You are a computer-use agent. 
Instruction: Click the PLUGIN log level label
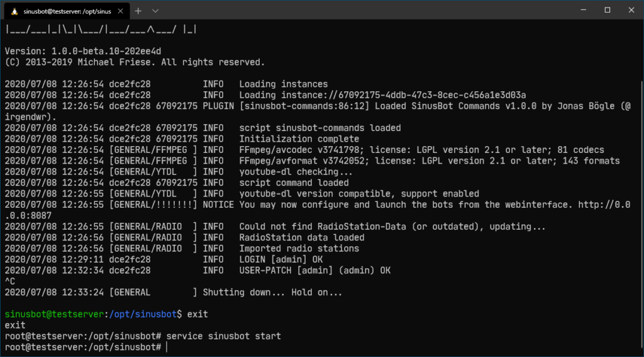218,106
